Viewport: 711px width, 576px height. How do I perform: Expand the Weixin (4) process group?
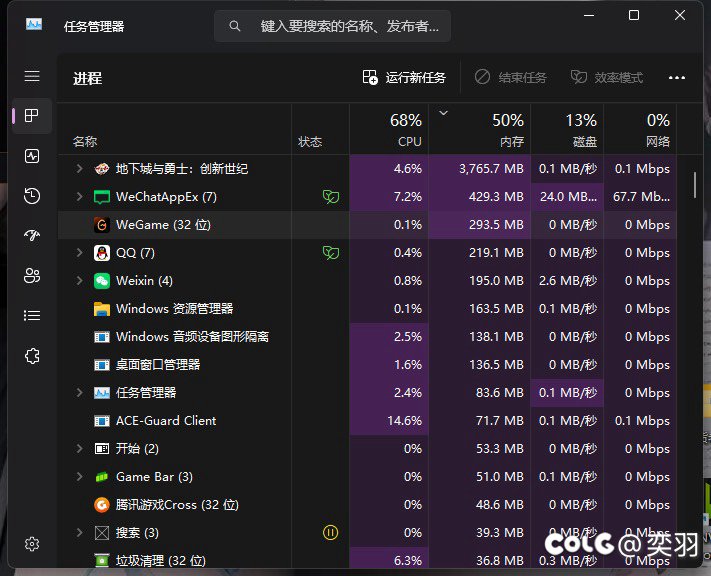coord(80,281)
